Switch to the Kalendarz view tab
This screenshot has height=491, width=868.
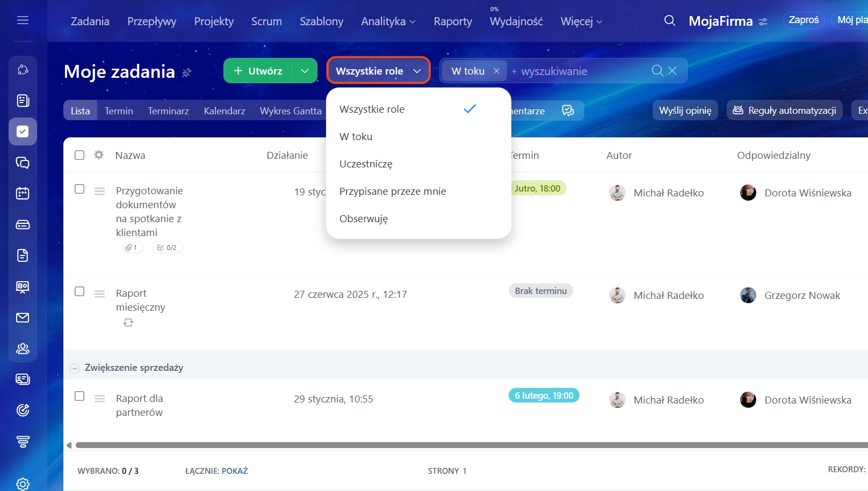225,111
